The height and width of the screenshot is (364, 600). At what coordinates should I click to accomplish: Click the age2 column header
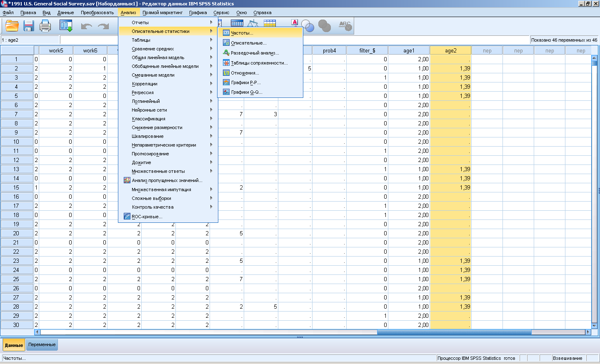tap(450, 50)
